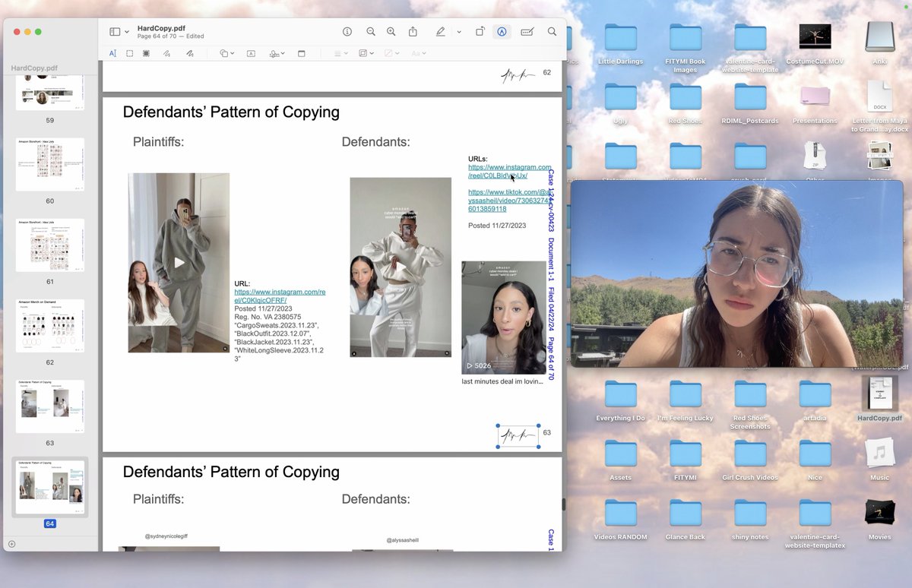The height and width of the screenshot is (588, 912).
Task: Click the HardCopy.pdf label in sidebar
Action: tap(34, 68)
